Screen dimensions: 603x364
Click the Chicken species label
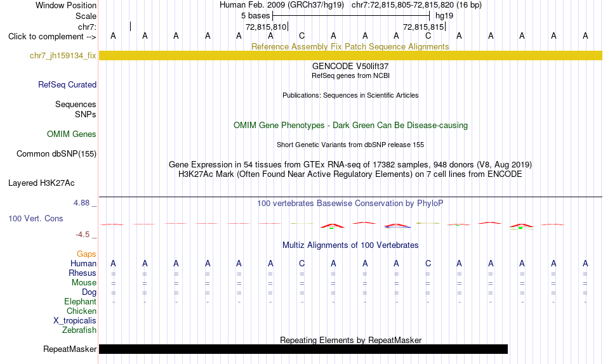[x=81, y=311]
